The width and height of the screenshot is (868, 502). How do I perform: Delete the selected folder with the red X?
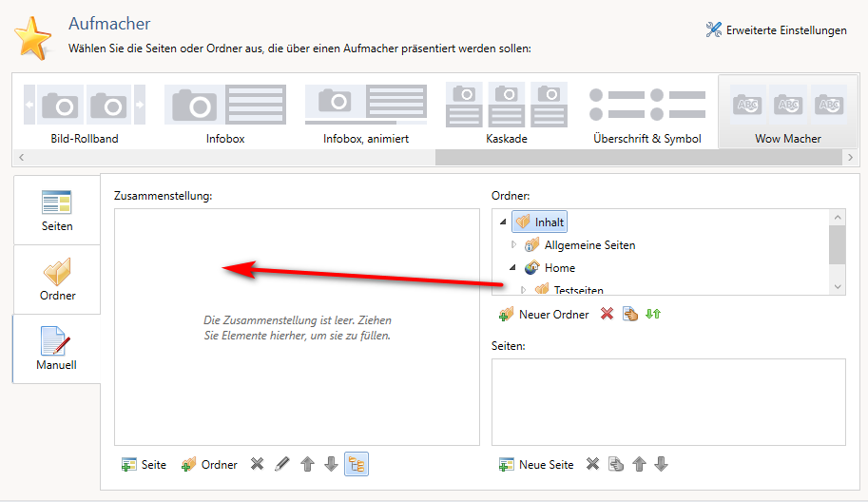607,314
